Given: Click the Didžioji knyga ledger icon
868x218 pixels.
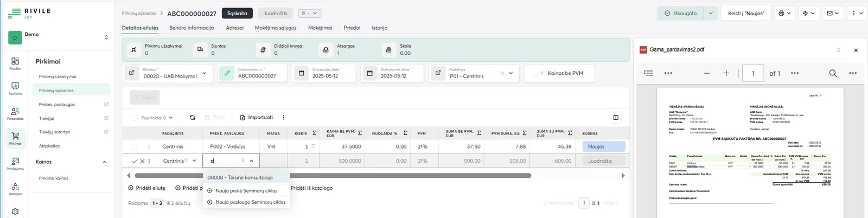Looking at the screenshot, I should 263,49.
